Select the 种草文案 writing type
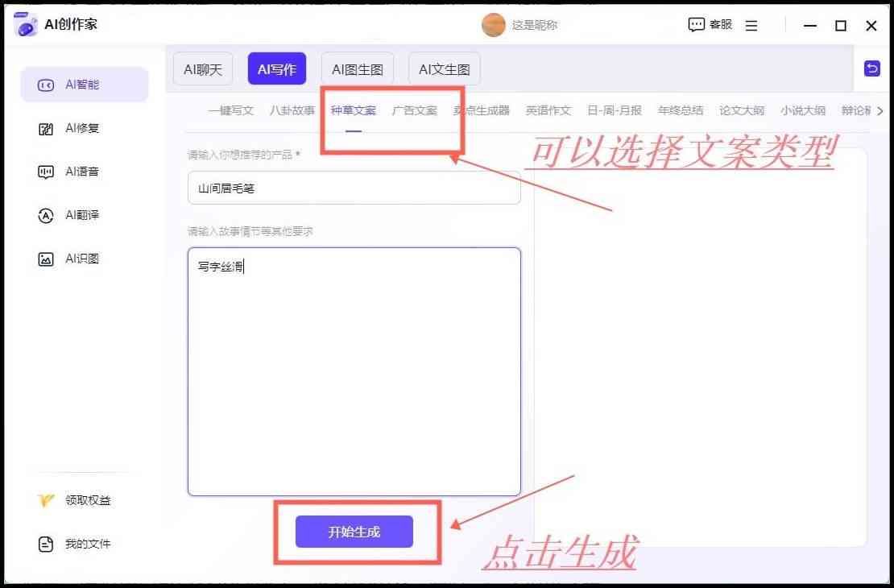Screen dimensions: 894x588 [x=354, y=110]
